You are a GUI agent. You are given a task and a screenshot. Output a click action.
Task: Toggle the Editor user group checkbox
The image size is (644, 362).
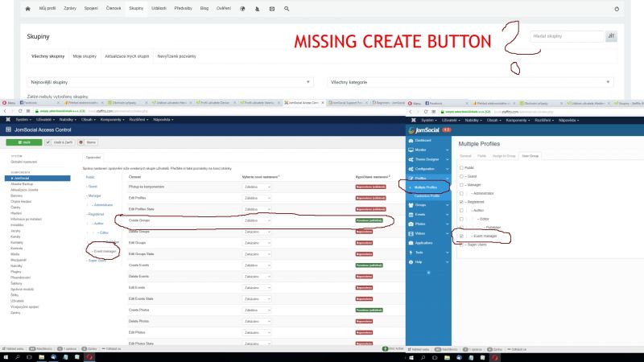(461, 219)
